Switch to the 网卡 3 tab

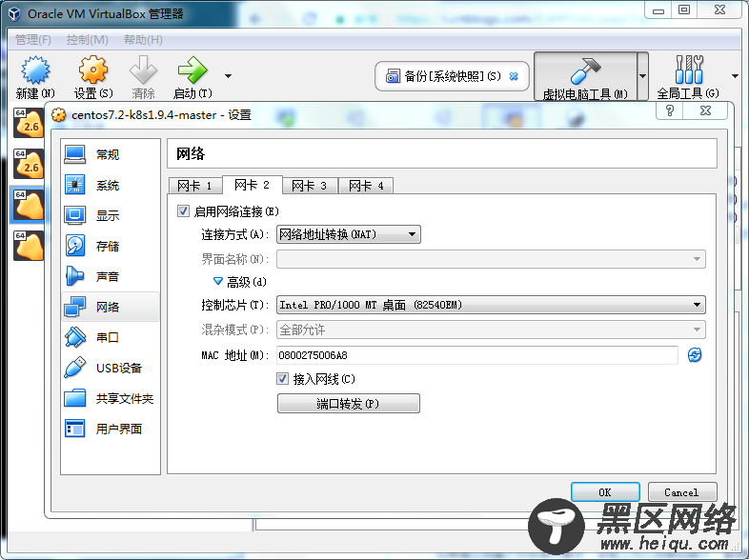310,186
